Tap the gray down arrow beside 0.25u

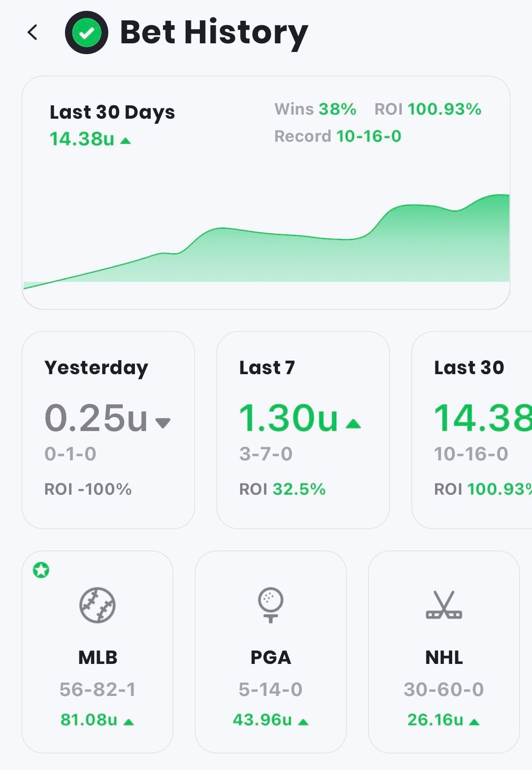163,422
